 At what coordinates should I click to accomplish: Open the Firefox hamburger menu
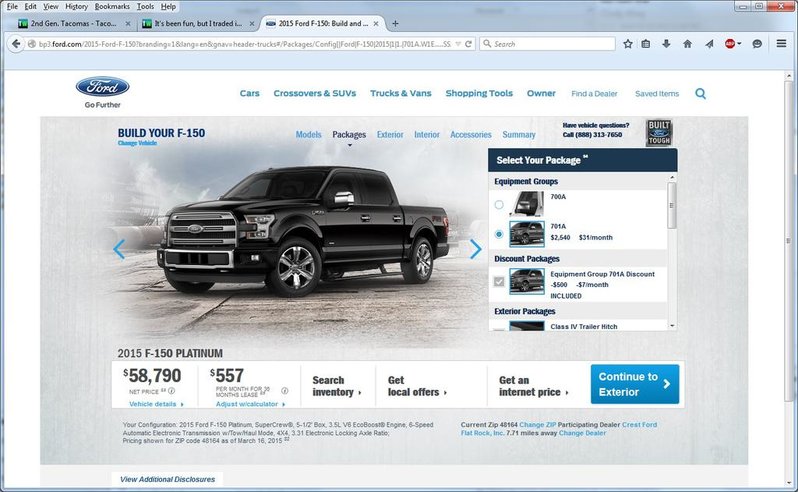pyautogui.click(x=782, y=44)
